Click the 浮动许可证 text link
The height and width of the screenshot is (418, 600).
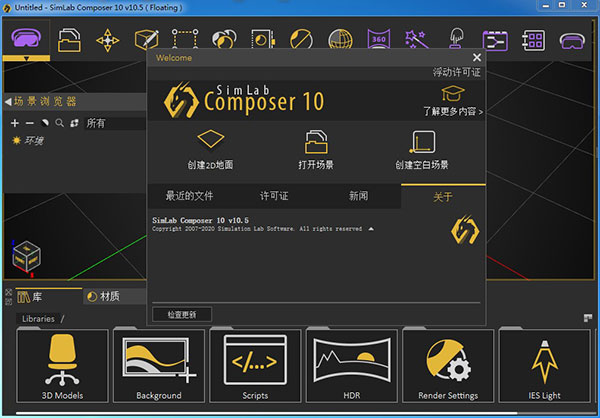(457, 72)
